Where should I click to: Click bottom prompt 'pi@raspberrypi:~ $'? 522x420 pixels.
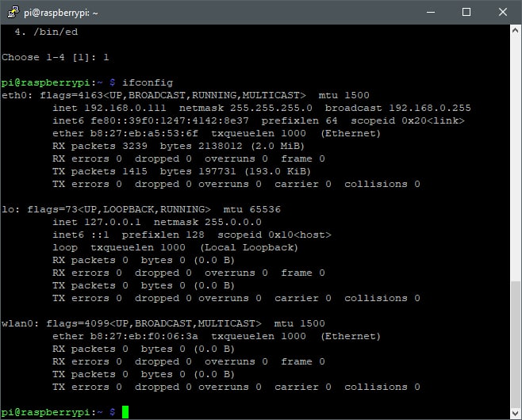click(x=59, y=412)
